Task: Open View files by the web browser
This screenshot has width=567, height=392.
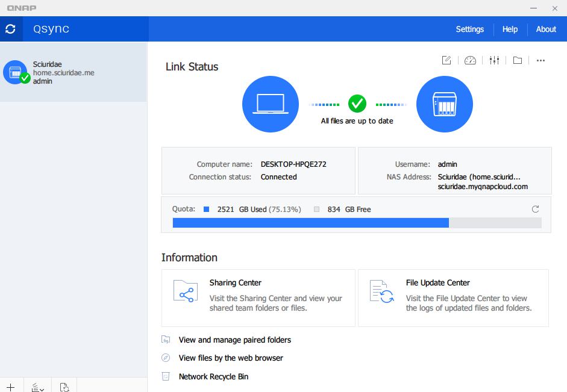Action: pos(231,358)
